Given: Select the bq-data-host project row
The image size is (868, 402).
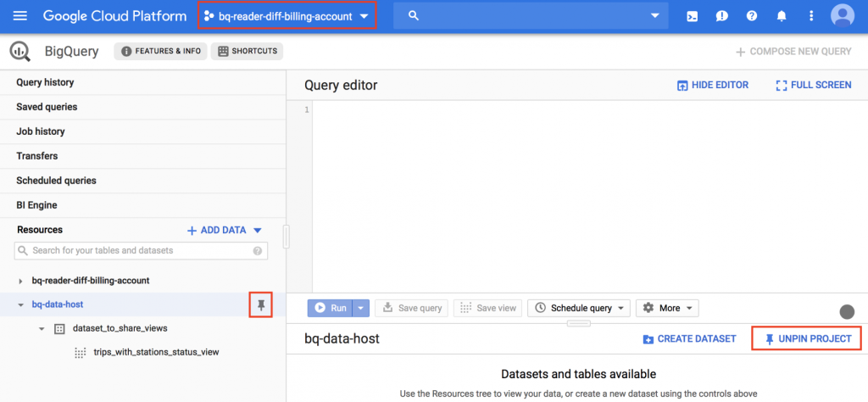Looking at the screenshot, I should click(142, 304).
